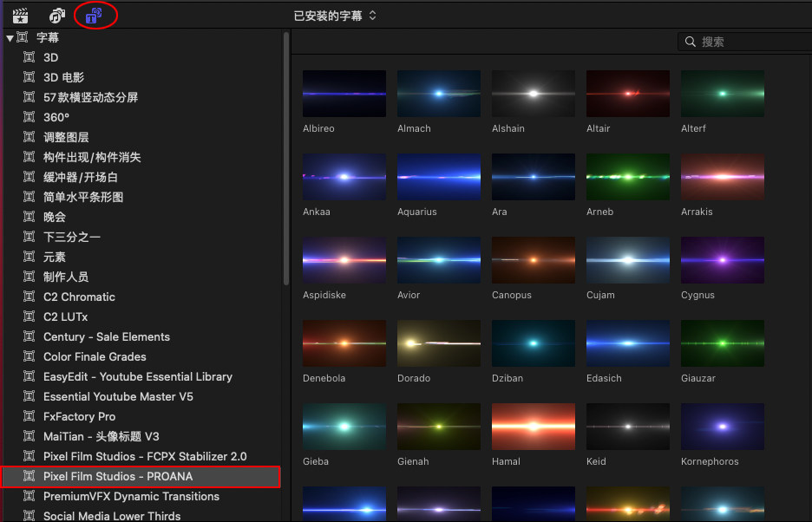Select the 调整图层 category
The height and width of the screenshot is (522, 812).
coord(142,137)
